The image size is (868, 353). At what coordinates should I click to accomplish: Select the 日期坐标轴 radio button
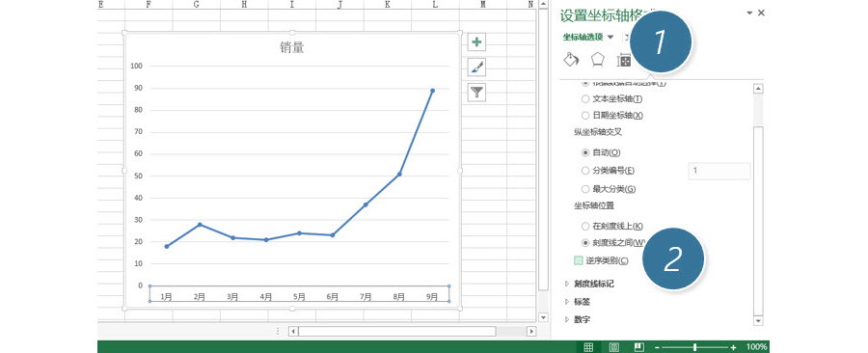[585, 116]
